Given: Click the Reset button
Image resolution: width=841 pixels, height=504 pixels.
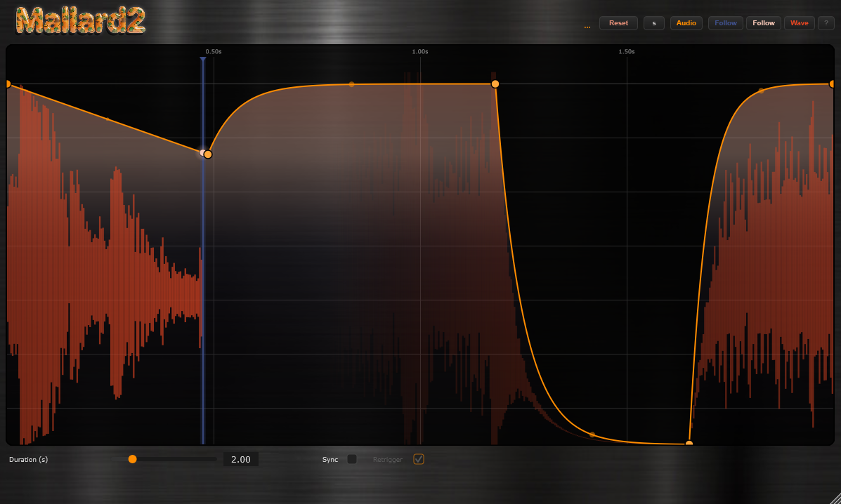Looking at the screenshot, I should pyautogui.click(x=618, y=23).
